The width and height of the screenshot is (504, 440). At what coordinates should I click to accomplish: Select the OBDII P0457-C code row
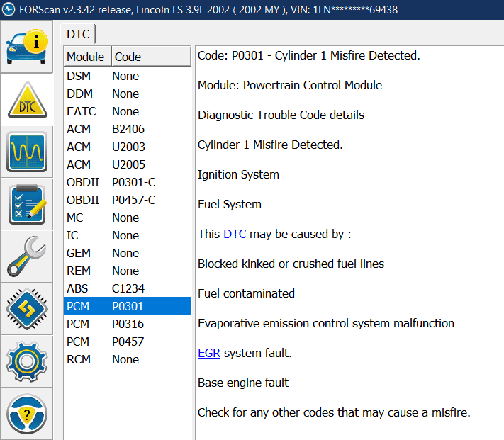click(x=126, y=200)
